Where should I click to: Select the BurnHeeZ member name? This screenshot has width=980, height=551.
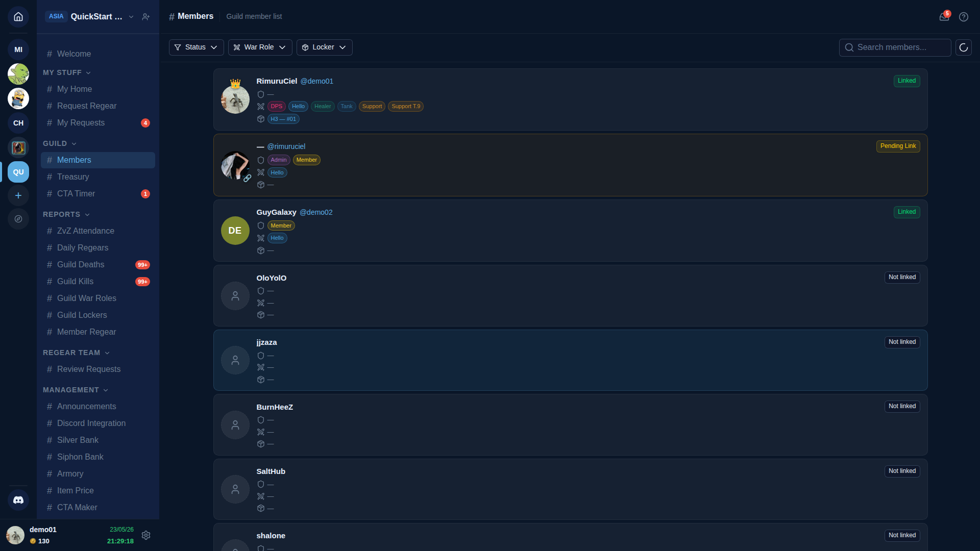(x=275, y=407)
